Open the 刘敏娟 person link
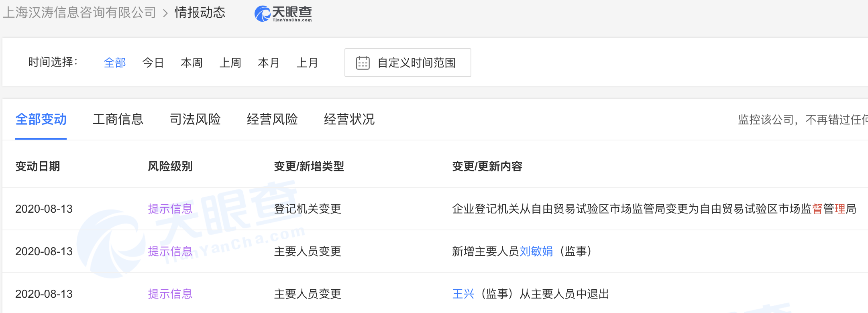Screen dimensions: 868x313 pyautogui.click(x=536, y=252)
